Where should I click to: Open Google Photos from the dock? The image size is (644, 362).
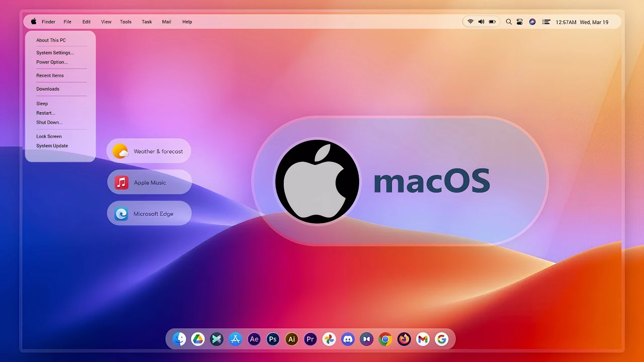(x=329, y=339)
